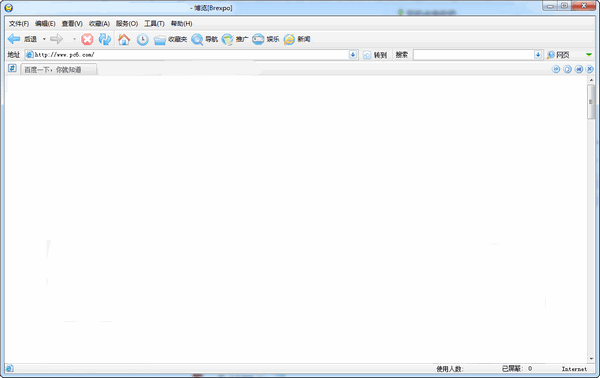
Task: Open the 服务(O) menu
Action: click(127, 24)
